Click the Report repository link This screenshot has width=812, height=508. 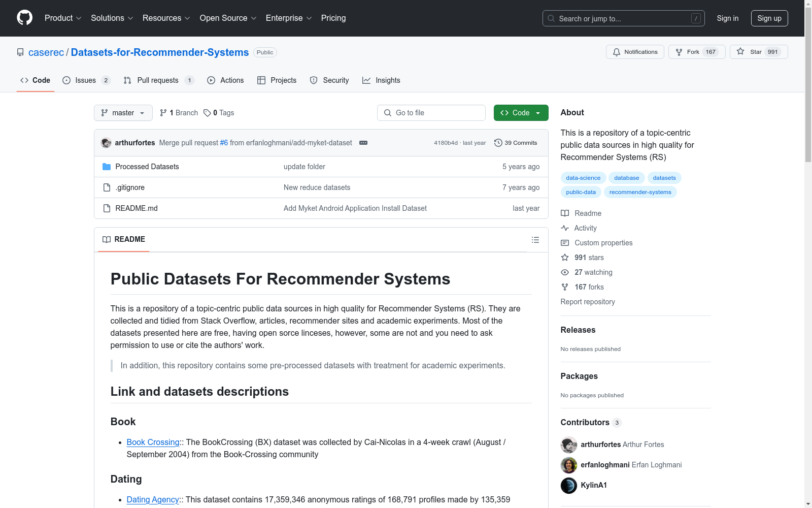click(x=588, y=302)
